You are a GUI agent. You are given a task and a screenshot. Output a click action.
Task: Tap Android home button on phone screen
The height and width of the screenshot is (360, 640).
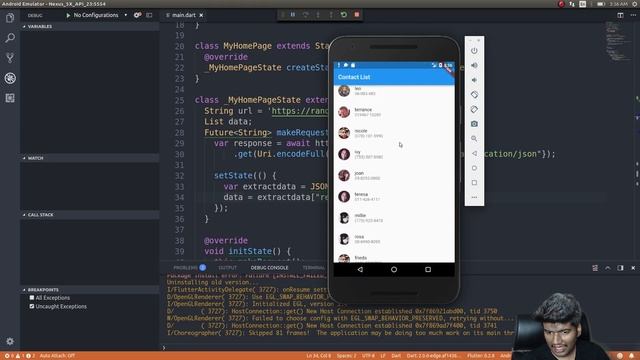click(x=394, y=269)
